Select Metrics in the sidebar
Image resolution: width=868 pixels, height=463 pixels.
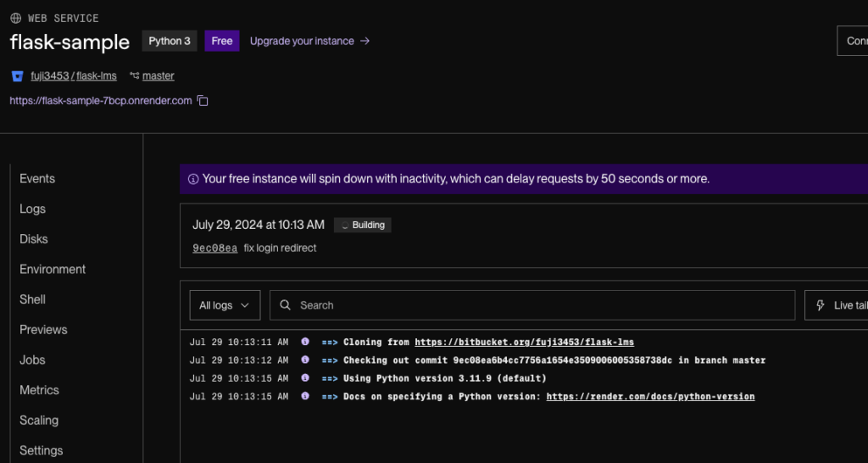(39, 390)
